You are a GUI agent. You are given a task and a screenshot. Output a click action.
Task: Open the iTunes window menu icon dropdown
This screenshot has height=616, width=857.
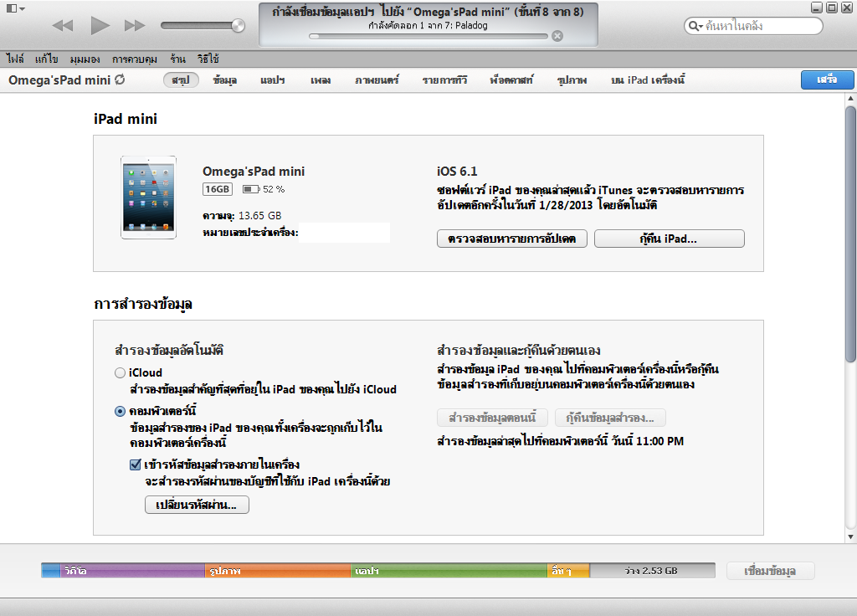click(15, 8)
